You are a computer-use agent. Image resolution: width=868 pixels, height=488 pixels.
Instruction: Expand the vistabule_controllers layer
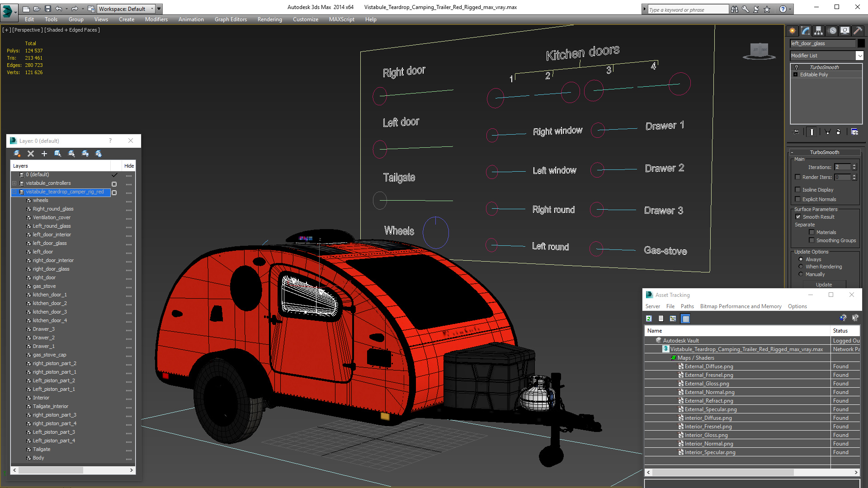click(x=14, y=183)
